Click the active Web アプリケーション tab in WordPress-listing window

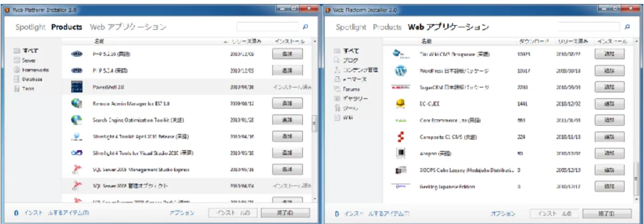pyautogui.click(x=448, y=27)
